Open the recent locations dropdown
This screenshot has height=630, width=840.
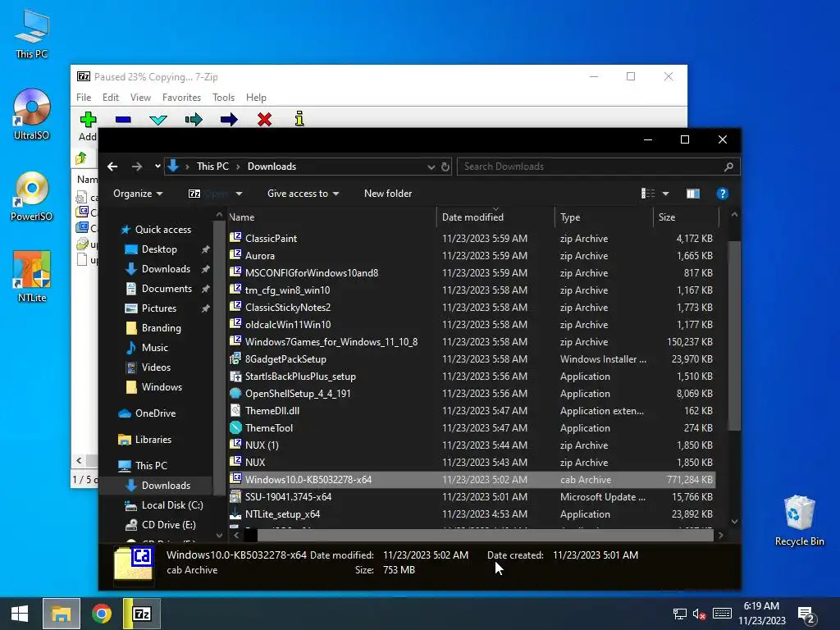tap(157, 167)
